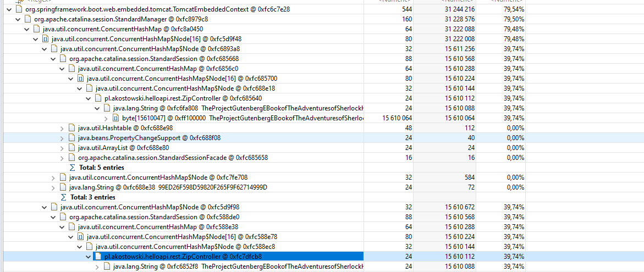Image resolution: width=644 pixels, height=272 pixels.
Task: Click percentage cell 79,50%
Action: (x=514, y=19)
